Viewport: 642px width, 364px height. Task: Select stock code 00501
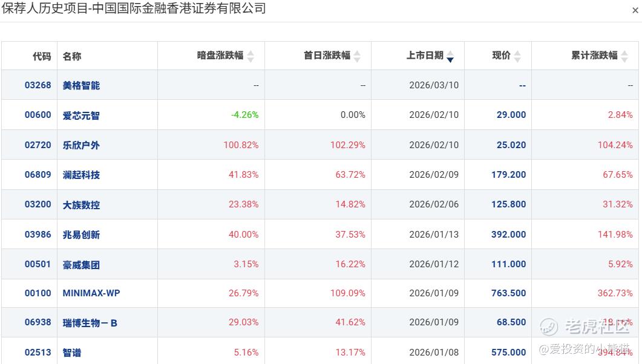38,264
